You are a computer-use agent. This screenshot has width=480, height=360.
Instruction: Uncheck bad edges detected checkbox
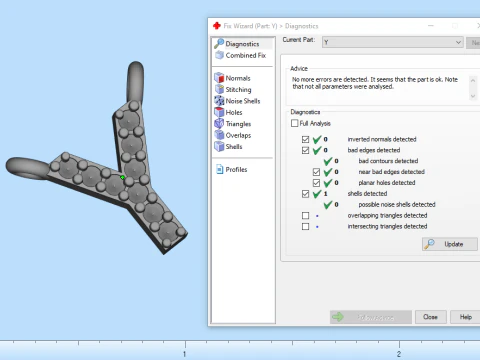305,150
